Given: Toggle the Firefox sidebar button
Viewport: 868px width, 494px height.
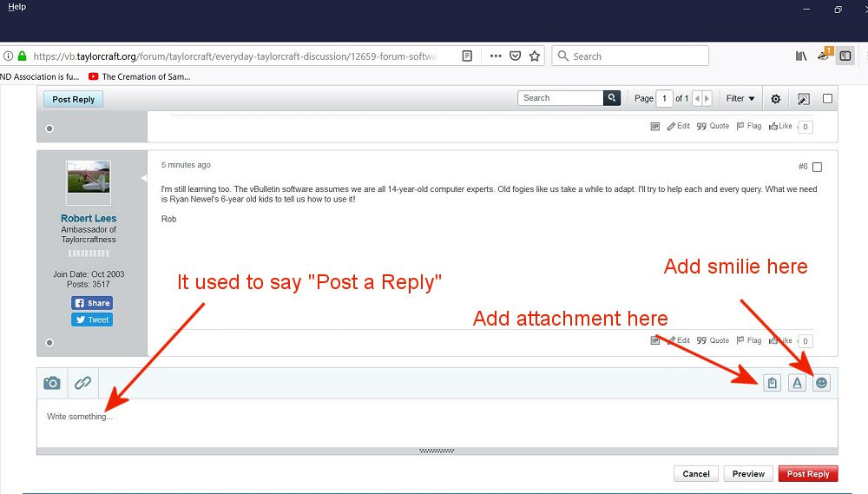Looking at the screenshot, I should pos(845,56).
